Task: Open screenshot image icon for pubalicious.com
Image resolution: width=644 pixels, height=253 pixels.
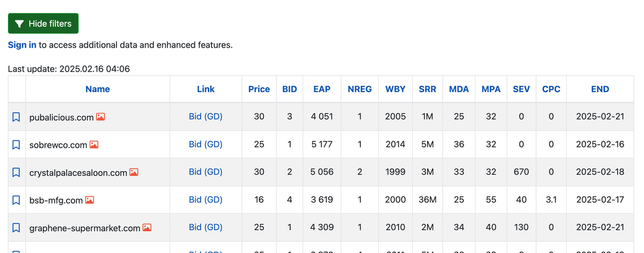Action: (100, 117)
